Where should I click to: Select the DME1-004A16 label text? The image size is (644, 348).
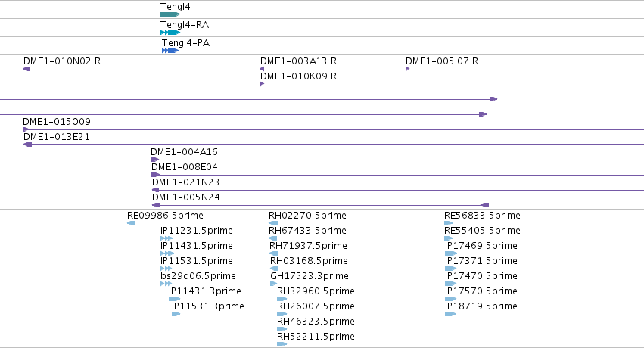point(184,152)
